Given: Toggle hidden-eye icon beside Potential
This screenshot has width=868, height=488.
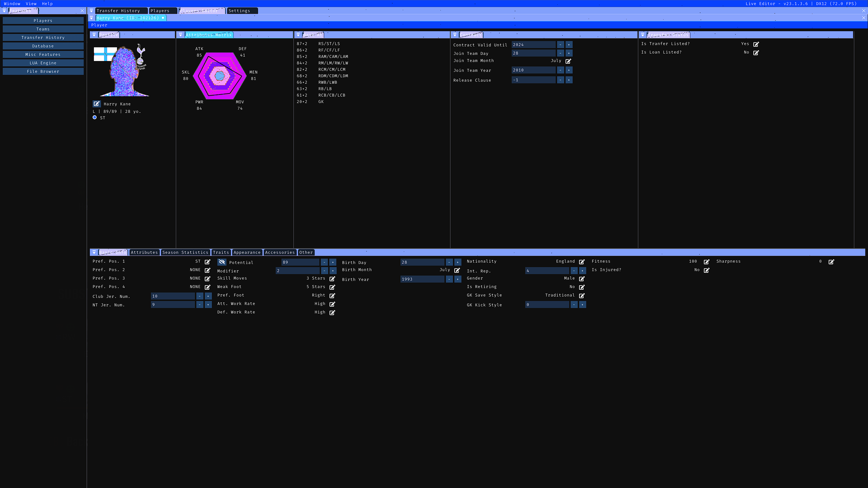Looking at the screenshot, I should pyautogui.click(x=222, y=262).
